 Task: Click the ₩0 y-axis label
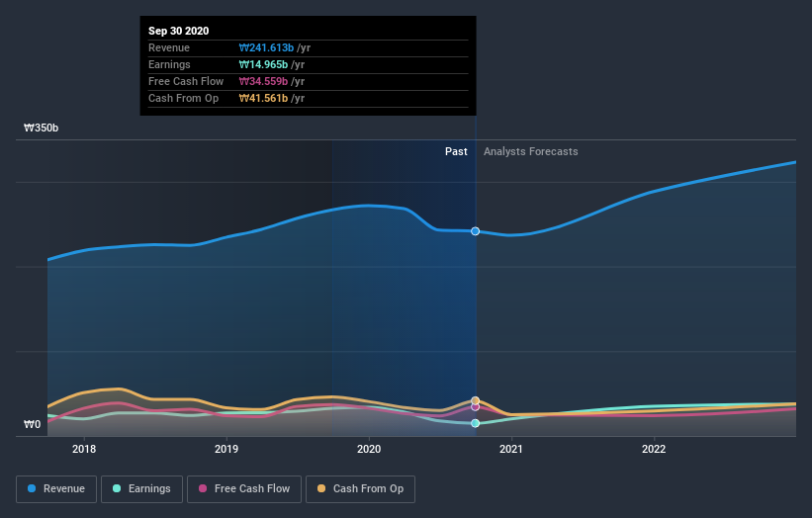32,424
